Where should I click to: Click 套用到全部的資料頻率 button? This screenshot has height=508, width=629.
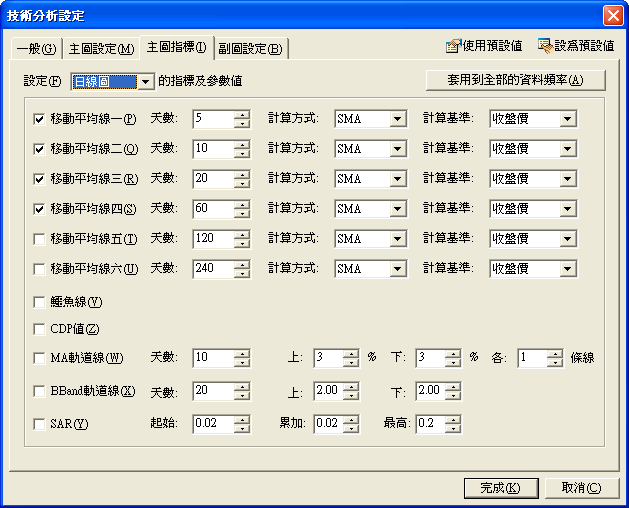coord(516,80)
